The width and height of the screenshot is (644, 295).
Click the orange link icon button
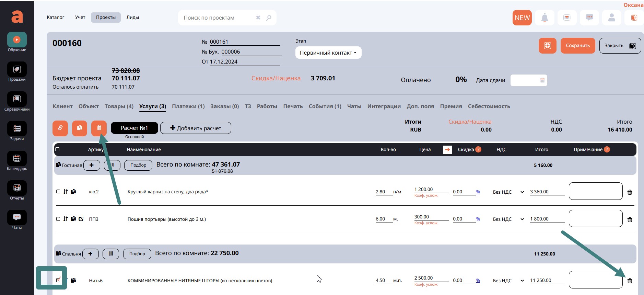[x=60, y=128]
